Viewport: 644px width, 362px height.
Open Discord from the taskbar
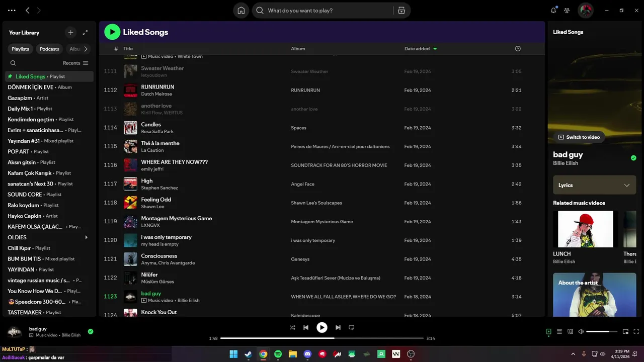click(307, 354)
